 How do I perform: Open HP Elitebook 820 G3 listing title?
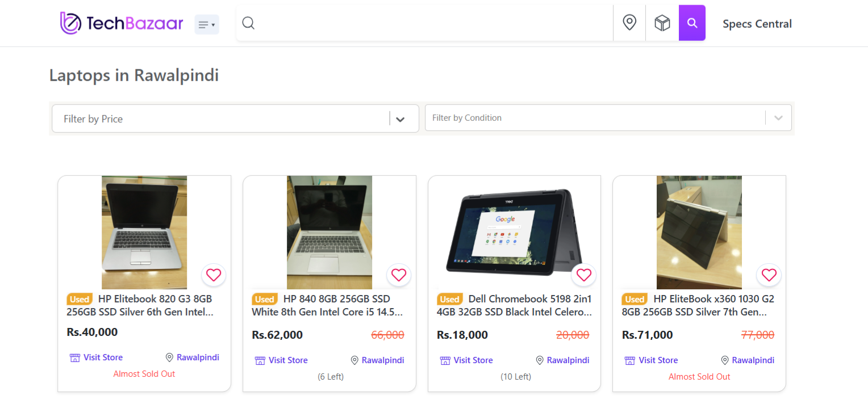[x=140, y=305]
